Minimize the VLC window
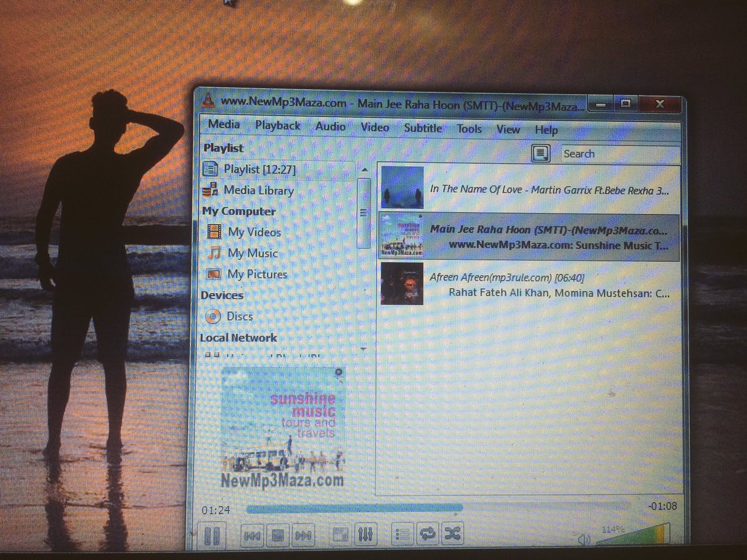Viewport: 747px width, 560px height. click(x=601, y=105)
